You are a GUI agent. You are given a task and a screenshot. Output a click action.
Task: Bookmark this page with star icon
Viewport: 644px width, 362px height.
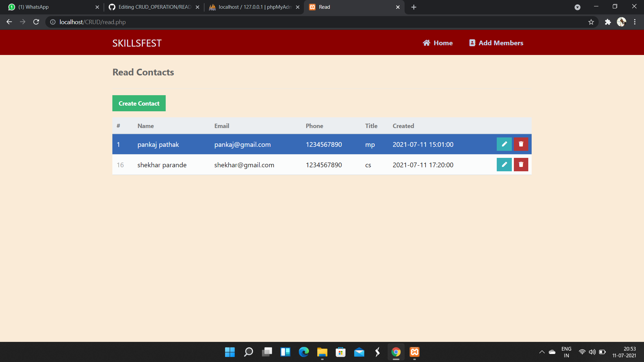(x=591, y=22)
